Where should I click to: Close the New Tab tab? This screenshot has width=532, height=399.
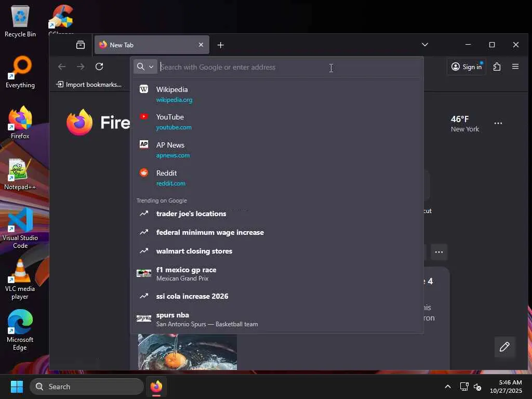point(201,45)
